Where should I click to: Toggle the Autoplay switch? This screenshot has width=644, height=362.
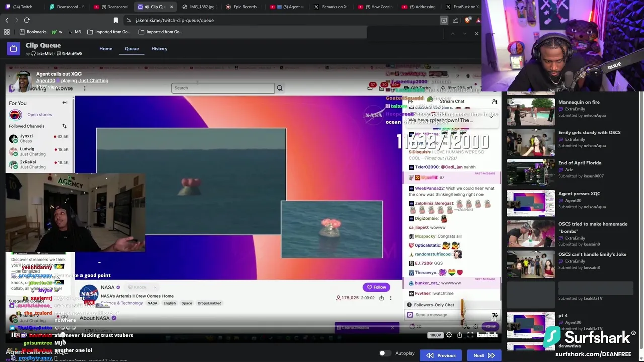385,353
